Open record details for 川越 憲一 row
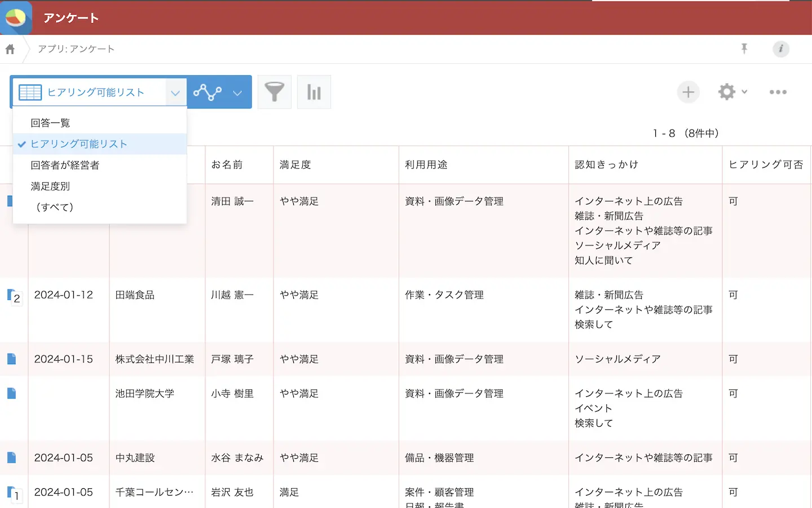This screenshot has height=508, width=812. click(11, 295)
